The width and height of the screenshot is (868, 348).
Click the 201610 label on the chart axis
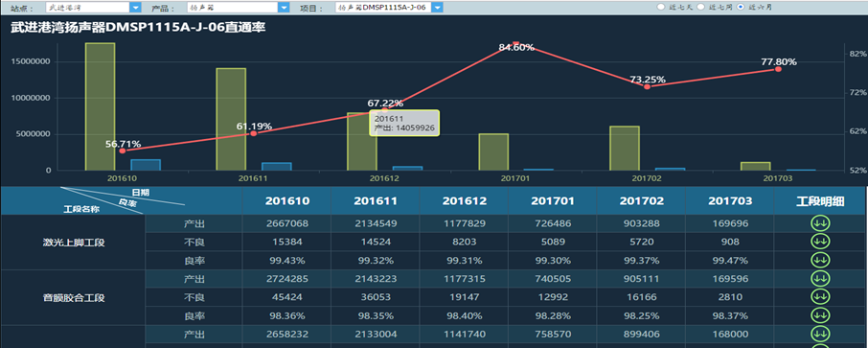(x=122, y=178)
